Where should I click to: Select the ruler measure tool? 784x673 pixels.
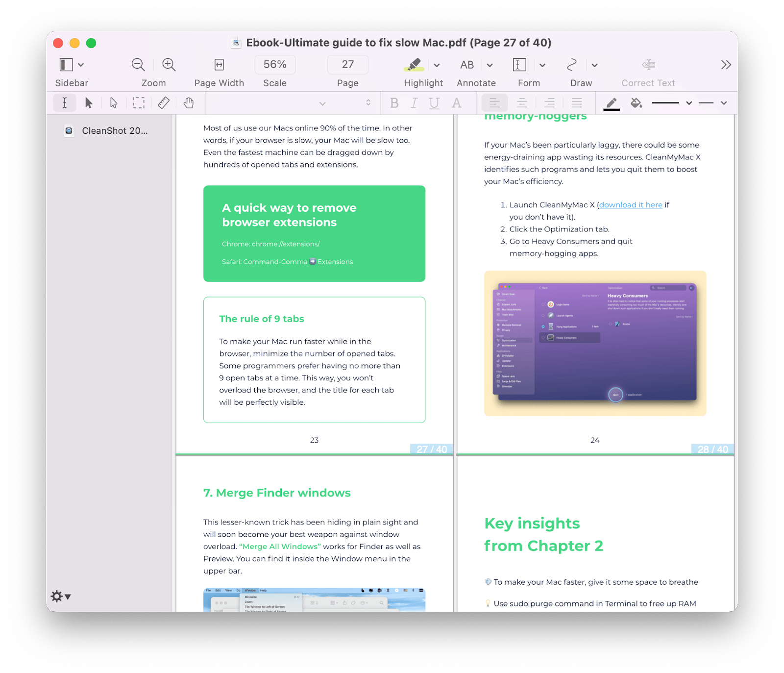[164, 103]
